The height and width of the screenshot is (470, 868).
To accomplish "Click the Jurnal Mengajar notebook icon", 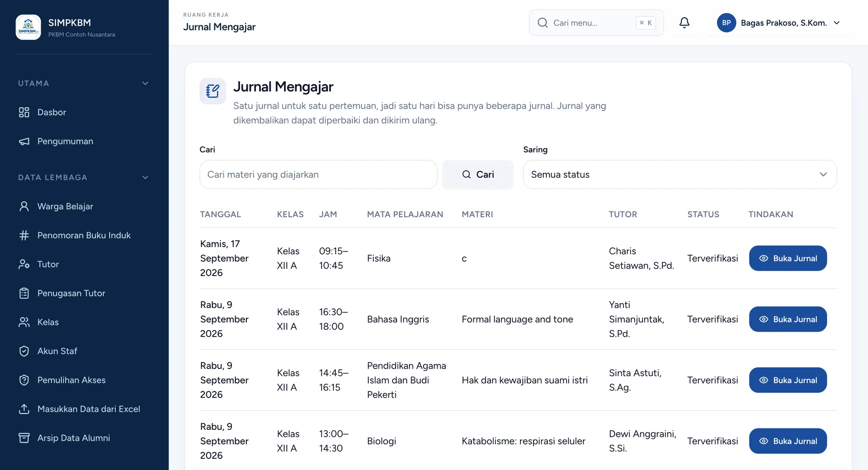I will point(212,91).
